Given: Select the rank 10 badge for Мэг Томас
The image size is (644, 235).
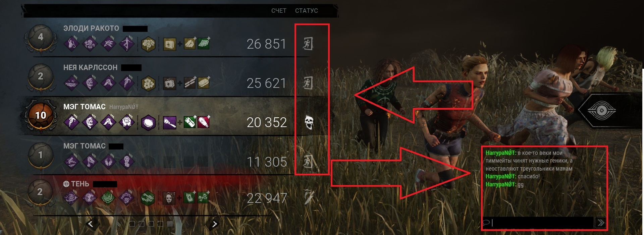Looking at the screenshot, I should pyautogui.click(x=41, y=116).
